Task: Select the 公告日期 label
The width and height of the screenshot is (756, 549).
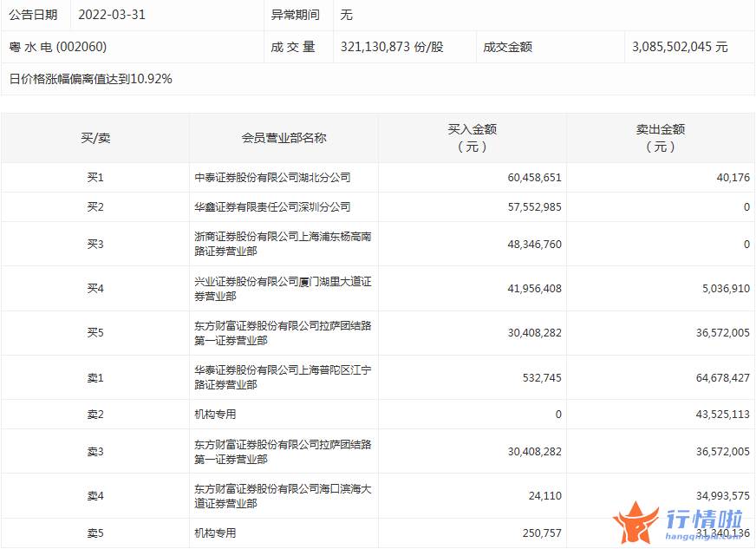Action: pos(33,15)
